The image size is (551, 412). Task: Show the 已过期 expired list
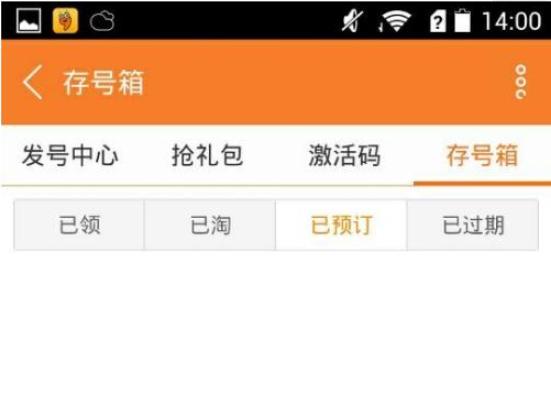click(x=473, y=225)
